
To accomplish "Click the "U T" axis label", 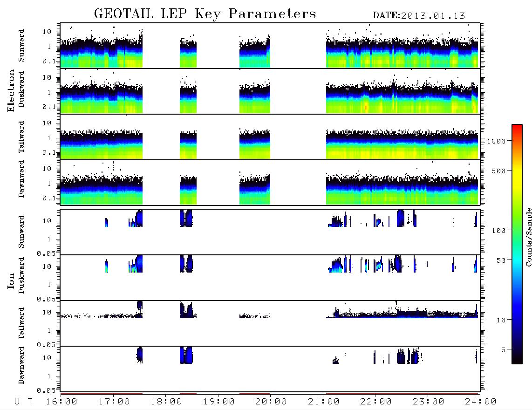I will pyautogui.click(x=24, y=402).
